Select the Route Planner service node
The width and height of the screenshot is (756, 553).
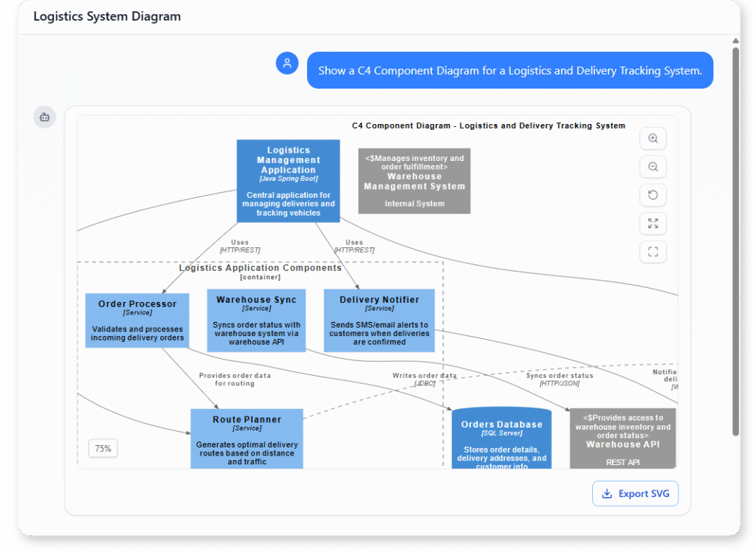[247, 438]
